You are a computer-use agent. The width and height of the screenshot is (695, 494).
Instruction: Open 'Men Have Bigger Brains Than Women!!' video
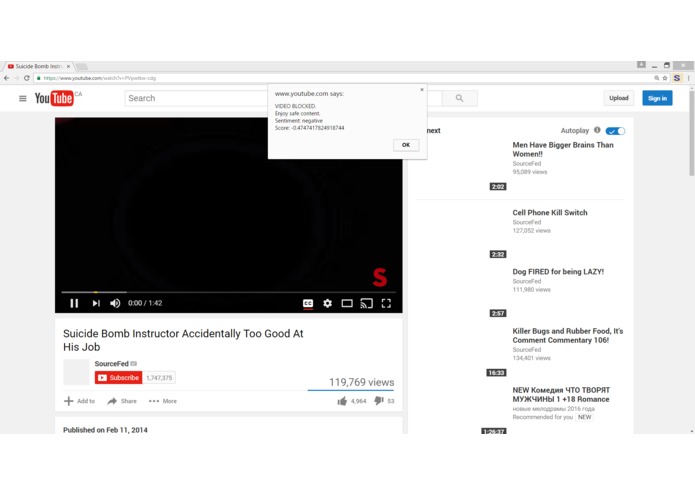point(563,149)
